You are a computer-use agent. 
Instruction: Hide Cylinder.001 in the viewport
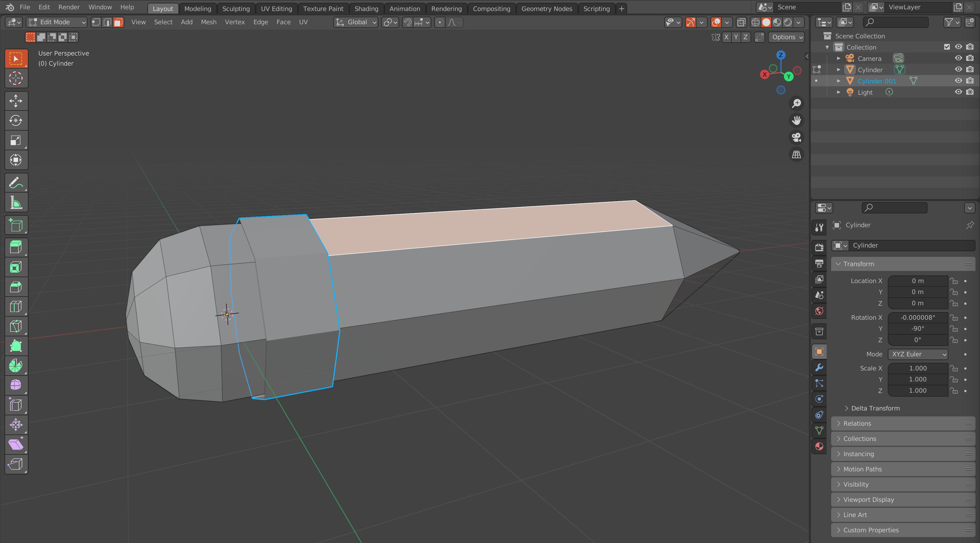tap(958, 81)
